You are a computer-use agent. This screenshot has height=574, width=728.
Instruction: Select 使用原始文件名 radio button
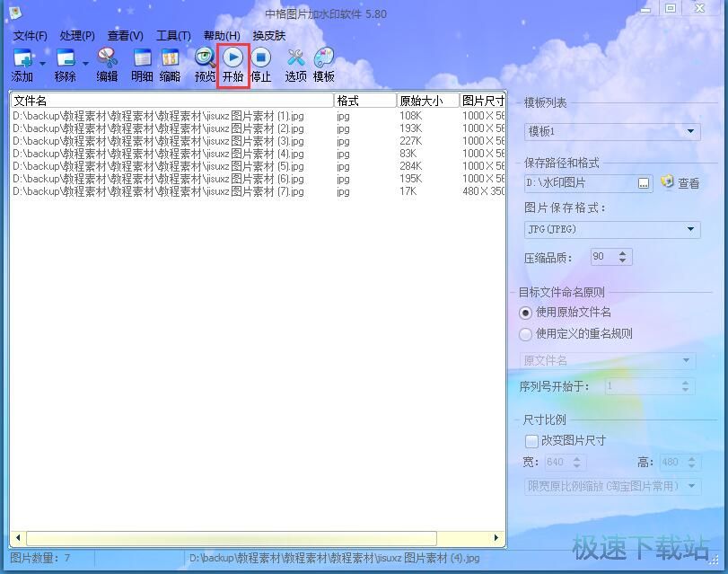(526, 313)
